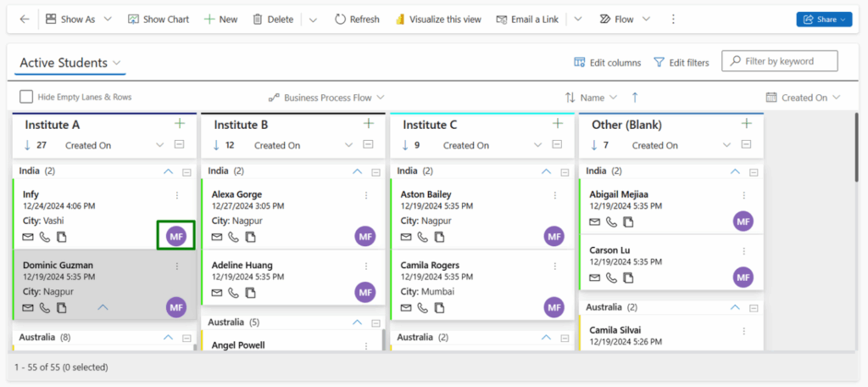Click Visualize this view

coord(438,20)
